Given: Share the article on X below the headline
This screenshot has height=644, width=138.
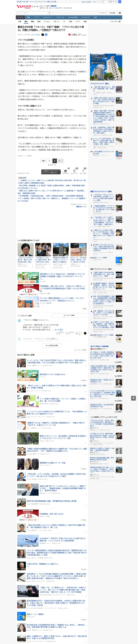Looking at the screenshot, I should coord(43,35).
